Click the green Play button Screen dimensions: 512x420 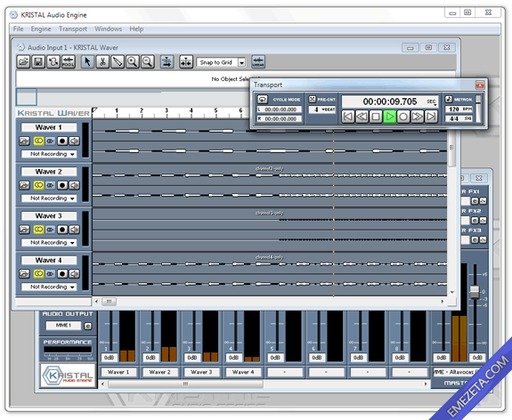pyautogui.click(x=389, y=117)
